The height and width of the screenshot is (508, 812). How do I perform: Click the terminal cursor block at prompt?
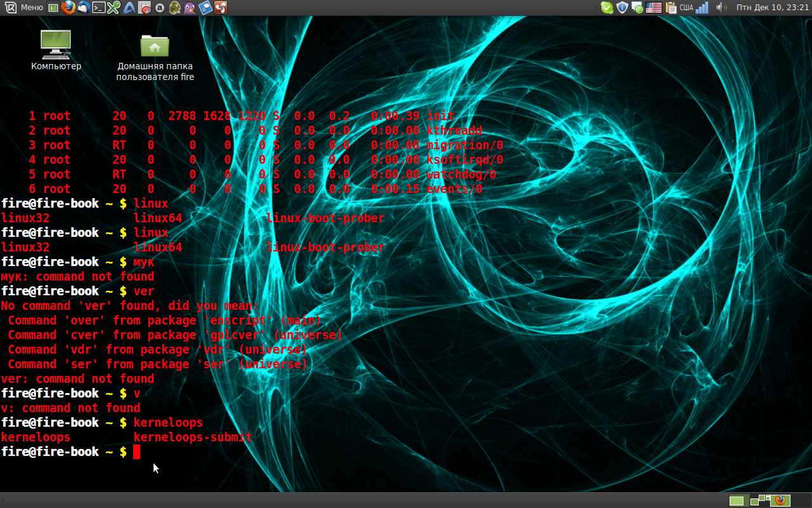point(136,451)
